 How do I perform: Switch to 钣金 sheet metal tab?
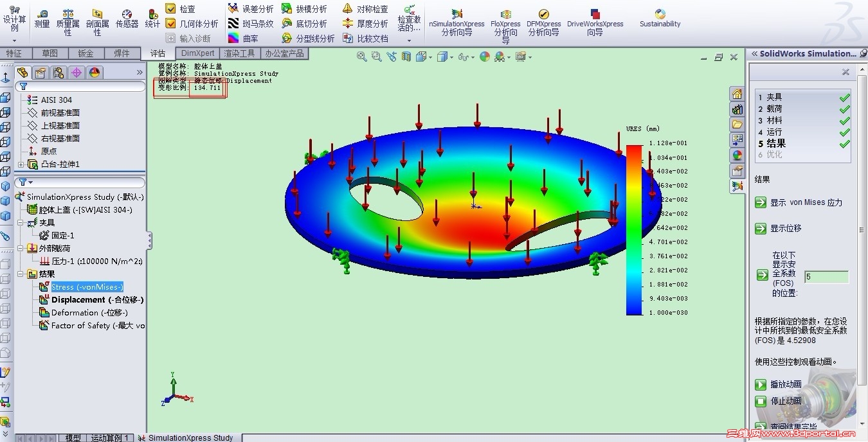pos(86,53)
